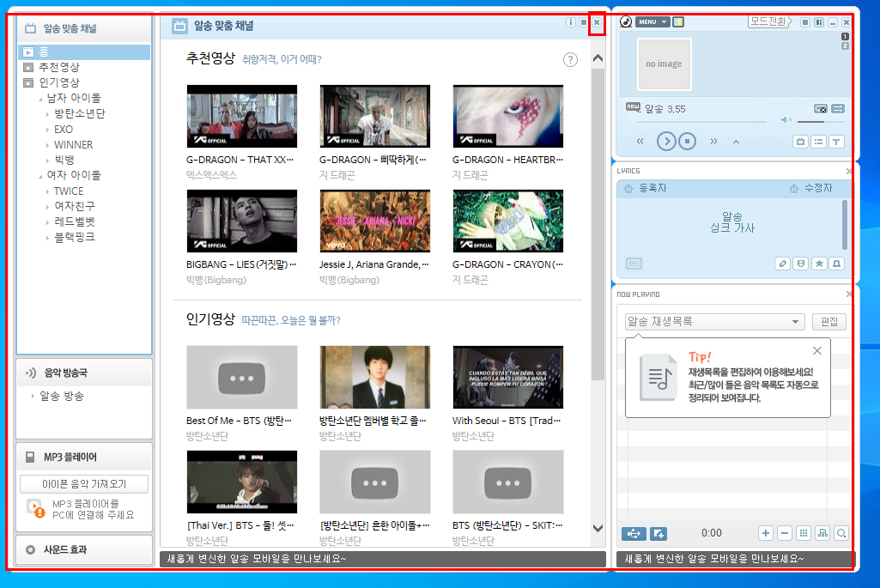The width and height of the screenshot is (880, 588).
Task: Open the 음악 방송국 section header
Action: pyautogui.click(x=84, y=373)
